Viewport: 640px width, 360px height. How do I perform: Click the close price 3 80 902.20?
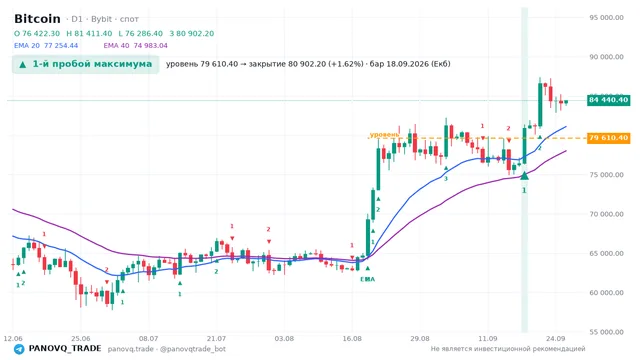[191, 33]
